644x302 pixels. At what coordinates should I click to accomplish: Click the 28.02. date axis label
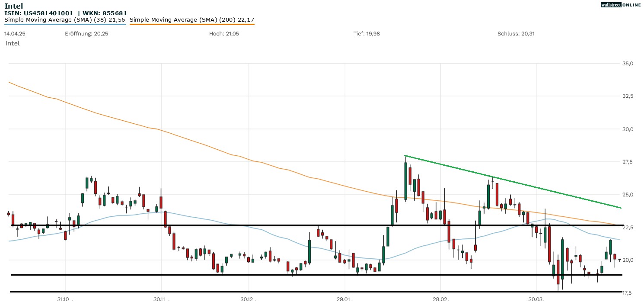441,299
